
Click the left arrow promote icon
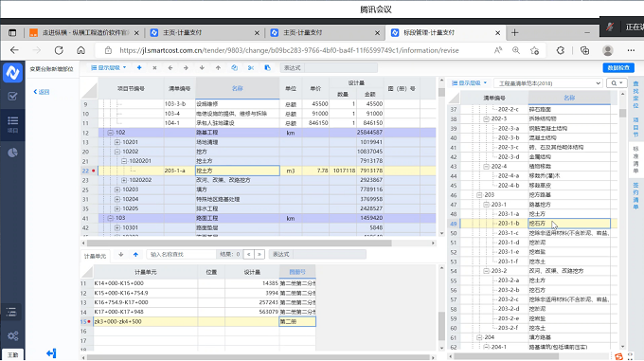tap(170, 68)
